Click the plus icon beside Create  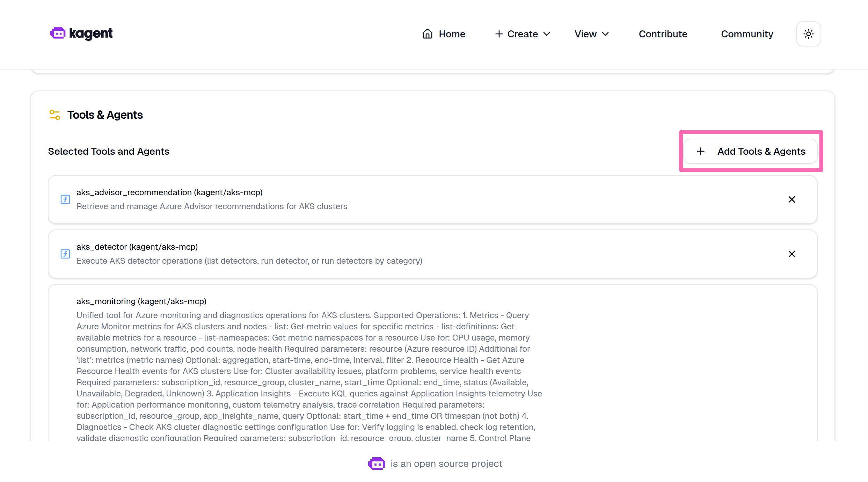[499, 34]
